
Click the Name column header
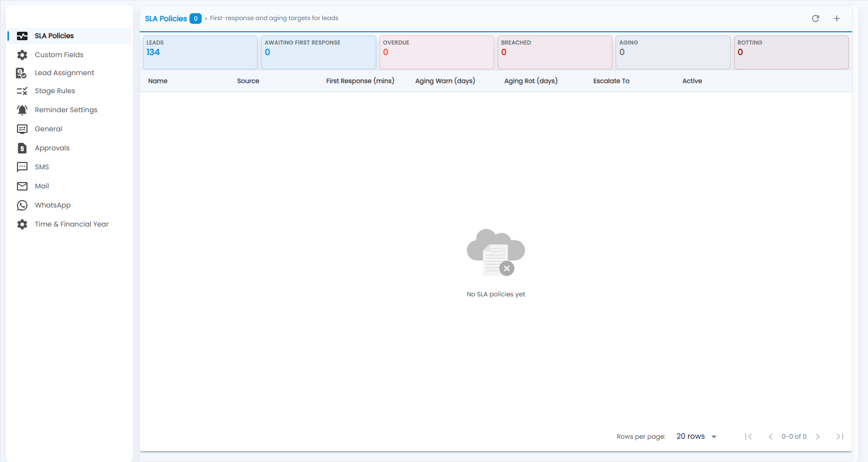coord(158,81)
